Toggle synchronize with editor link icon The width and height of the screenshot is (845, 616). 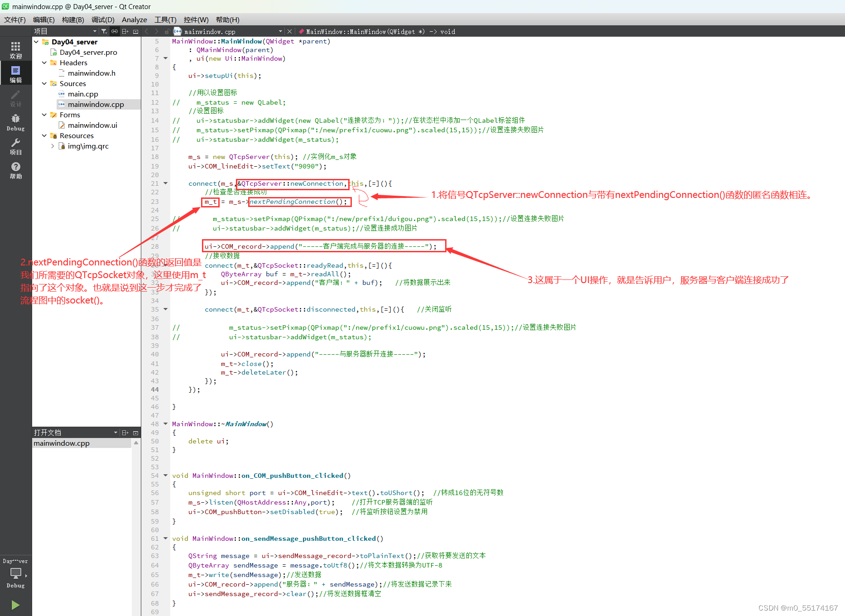(115, 31)
